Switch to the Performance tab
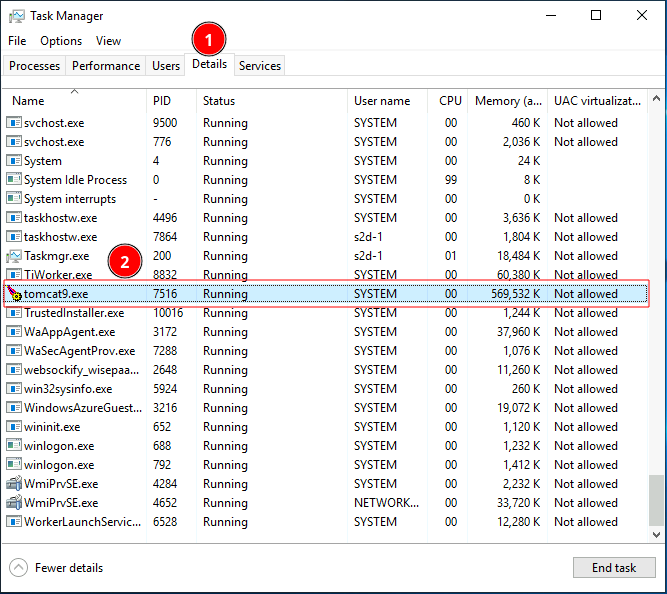 (106, 66)
